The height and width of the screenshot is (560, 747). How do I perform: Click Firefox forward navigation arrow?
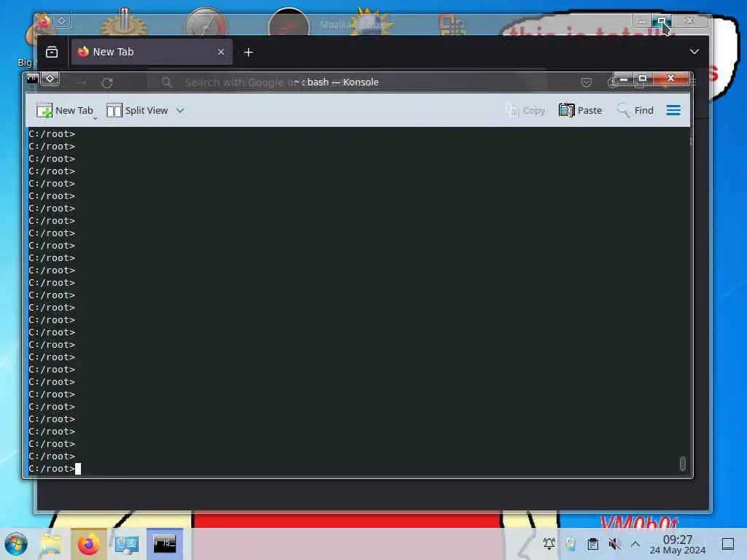[x=82, y=83]
